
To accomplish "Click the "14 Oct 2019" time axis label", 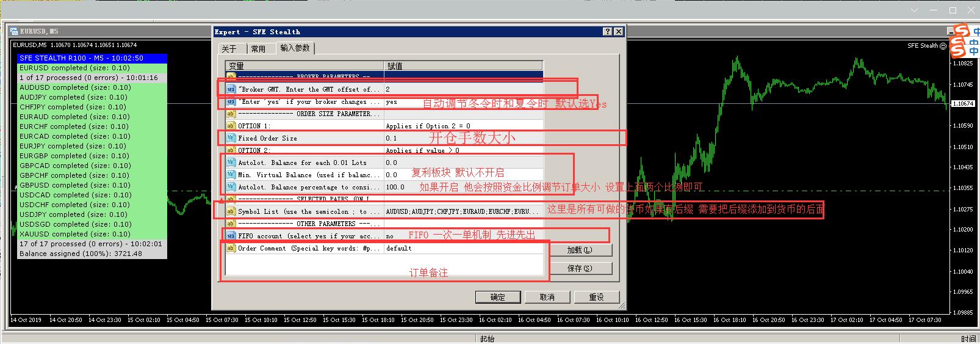I will pos(26,320).
